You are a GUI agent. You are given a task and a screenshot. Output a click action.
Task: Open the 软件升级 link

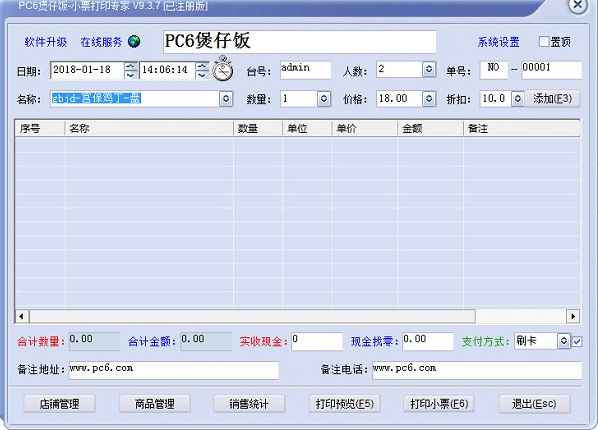point(46,42)
